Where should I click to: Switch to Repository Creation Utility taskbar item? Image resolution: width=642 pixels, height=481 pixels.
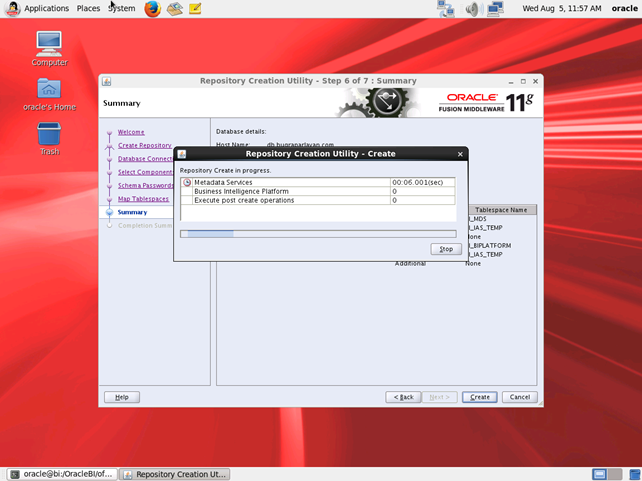[175, 474]
